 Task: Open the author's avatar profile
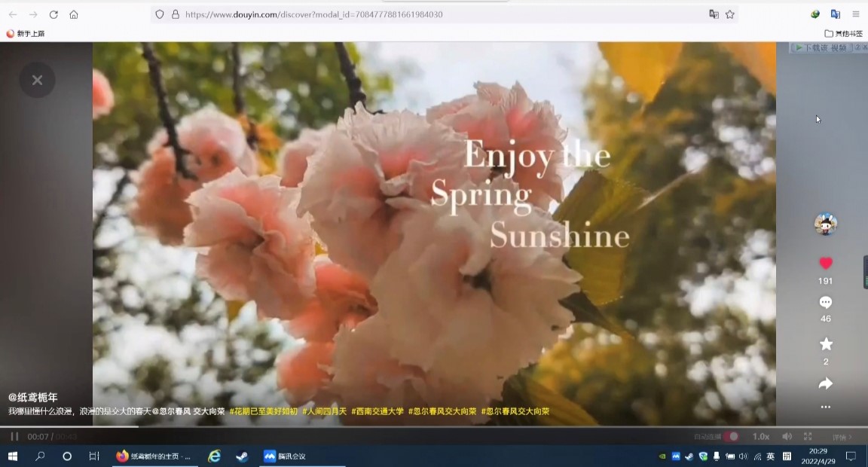click(x=826, y=224)
